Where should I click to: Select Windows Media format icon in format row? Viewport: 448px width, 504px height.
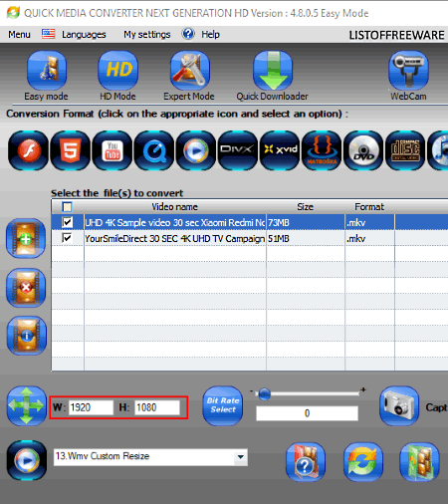[x=196, y=150]
